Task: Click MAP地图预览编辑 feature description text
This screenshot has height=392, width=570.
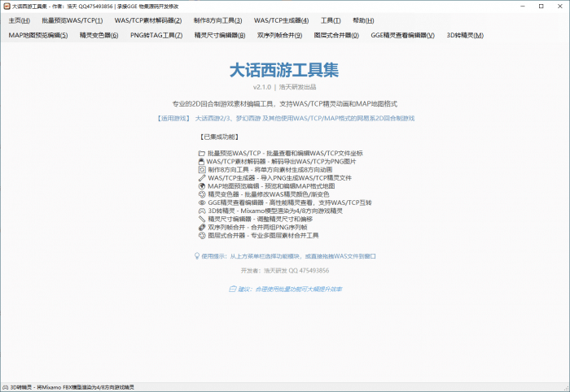Action: 271,186
